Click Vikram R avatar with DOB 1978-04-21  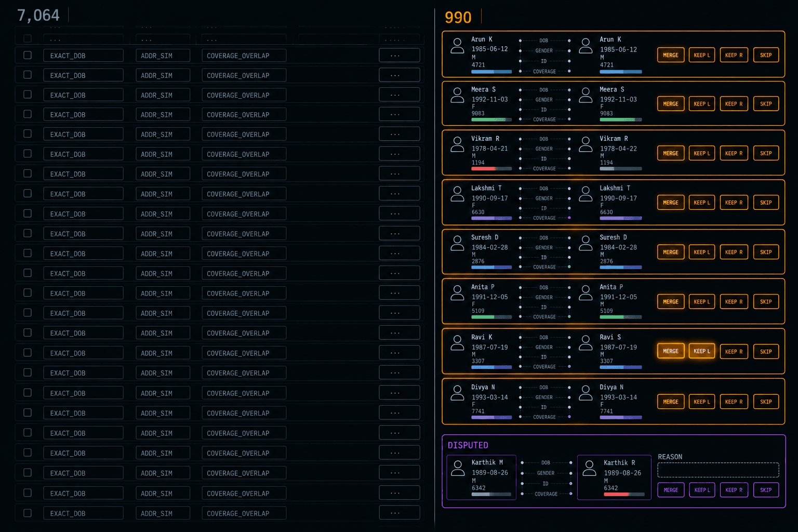point(457,144)
